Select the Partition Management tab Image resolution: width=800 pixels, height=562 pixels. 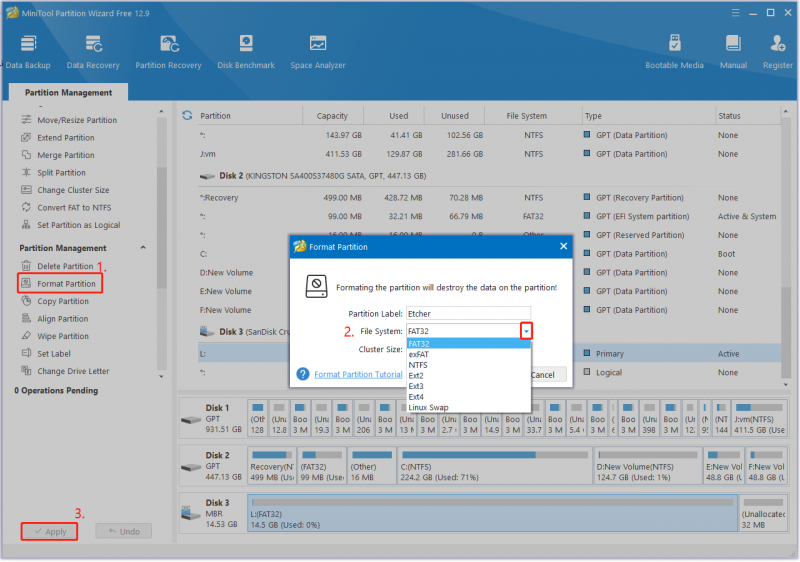click(68, 92)
